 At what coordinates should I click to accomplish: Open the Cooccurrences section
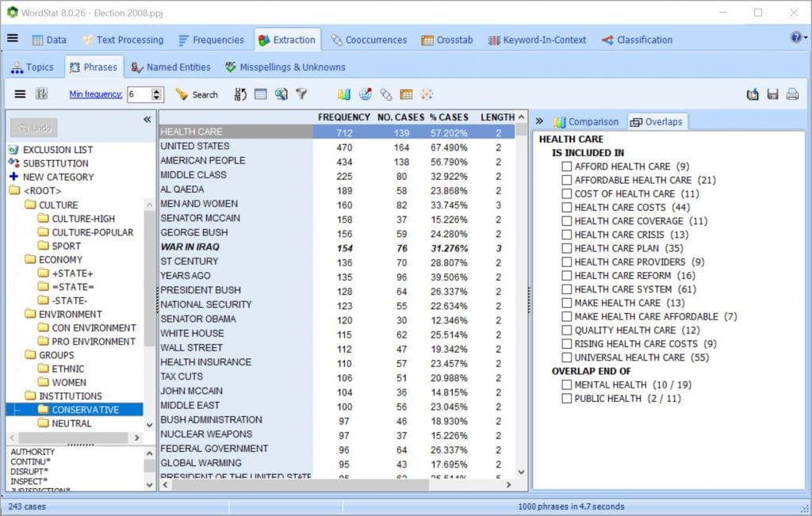[373, 39]
